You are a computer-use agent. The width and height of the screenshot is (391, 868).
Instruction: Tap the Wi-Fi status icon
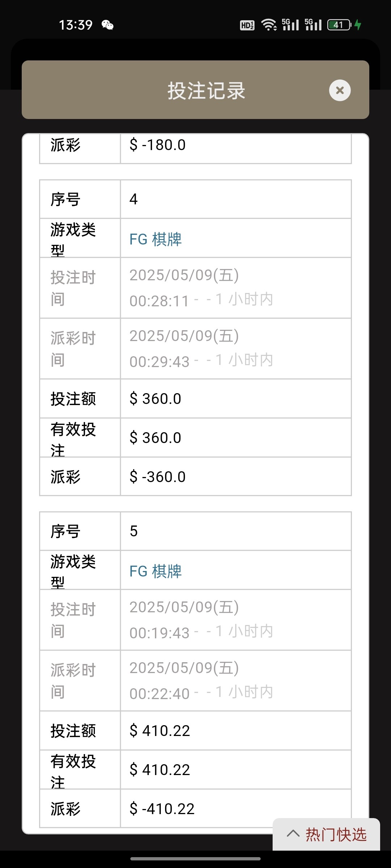pyautogui.click(x=269, y=25)
